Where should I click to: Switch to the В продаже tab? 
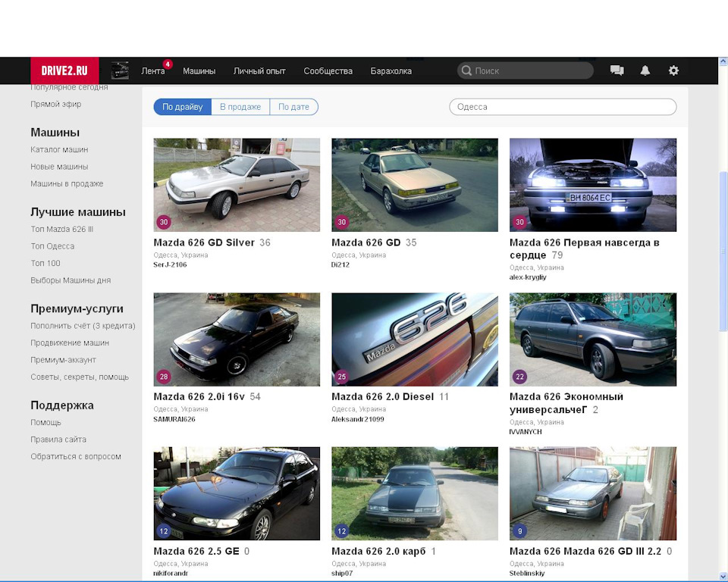[240, 107]
